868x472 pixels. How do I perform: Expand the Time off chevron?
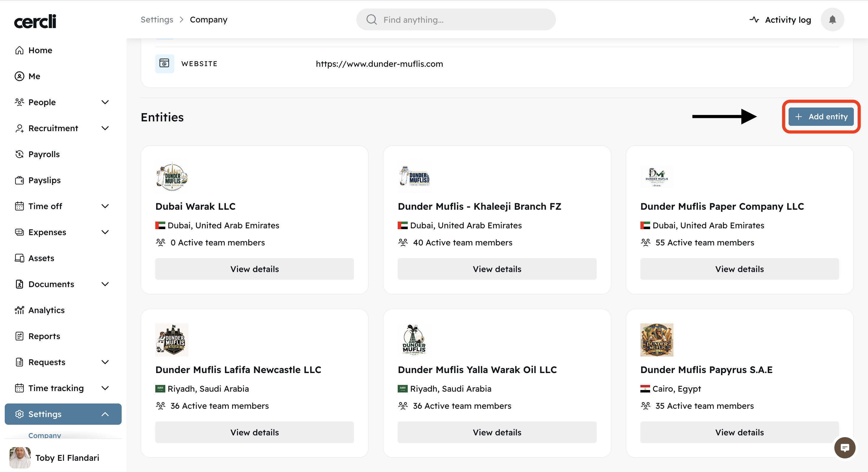point(105,206)
